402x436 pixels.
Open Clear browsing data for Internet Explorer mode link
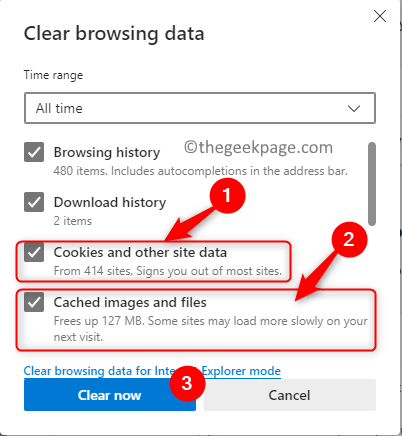(152, 371)
